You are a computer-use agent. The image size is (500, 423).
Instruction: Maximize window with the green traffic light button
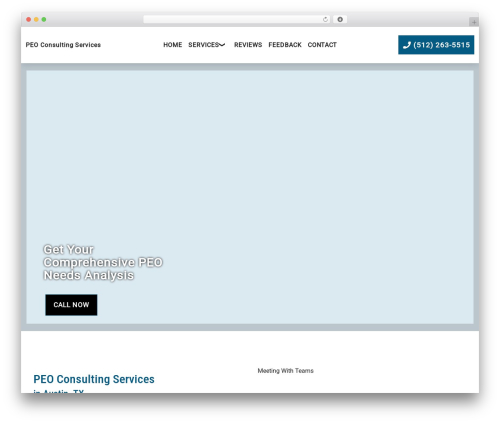(x=44, y=20)
